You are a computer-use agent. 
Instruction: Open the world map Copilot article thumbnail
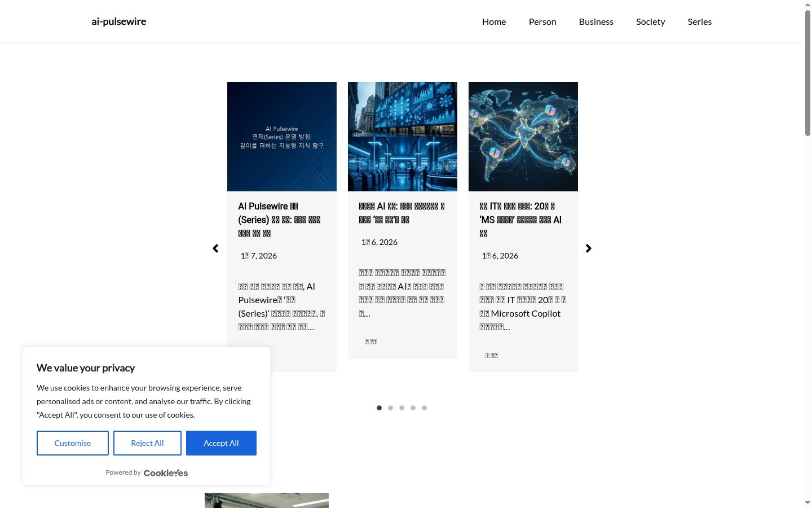pyautogui.click(x=523, y=137)
